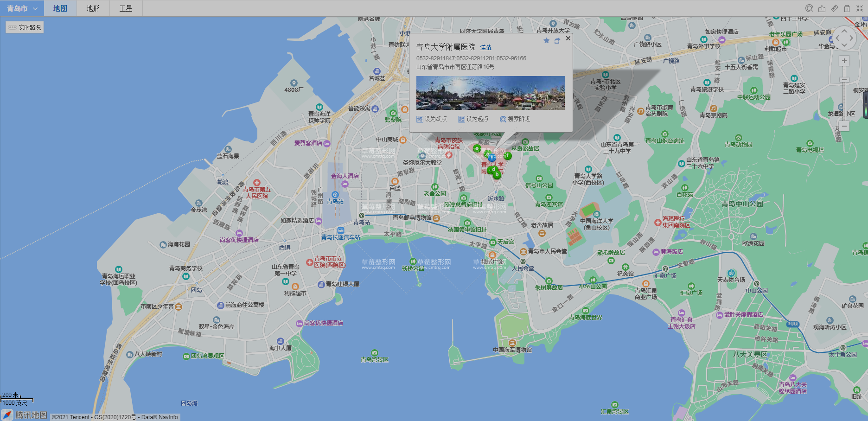This screenshot has height=421, width=868.
Task: Select the blue marker labeled 1
Action: tap(492, 158)
